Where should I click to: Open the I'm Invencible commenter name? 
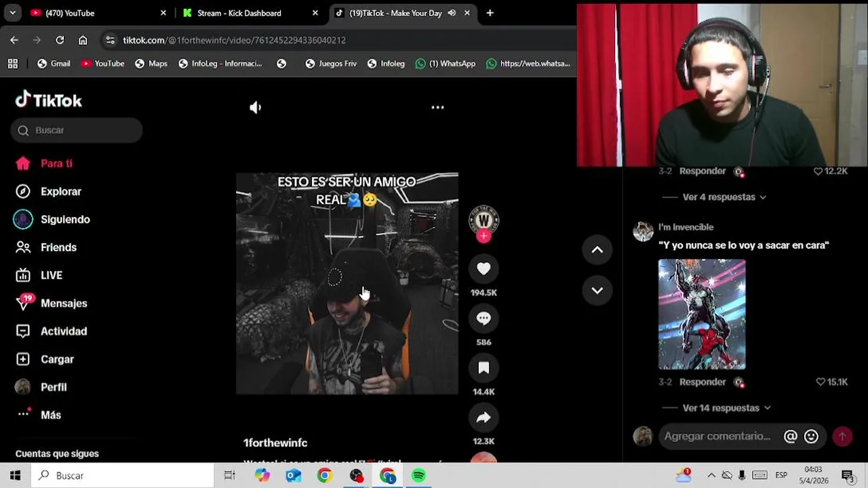point(686,227)
